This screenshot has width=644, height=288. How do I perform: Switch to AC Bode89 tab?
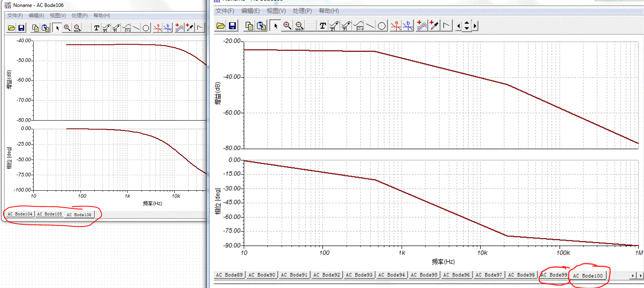[x=229, y=275]
